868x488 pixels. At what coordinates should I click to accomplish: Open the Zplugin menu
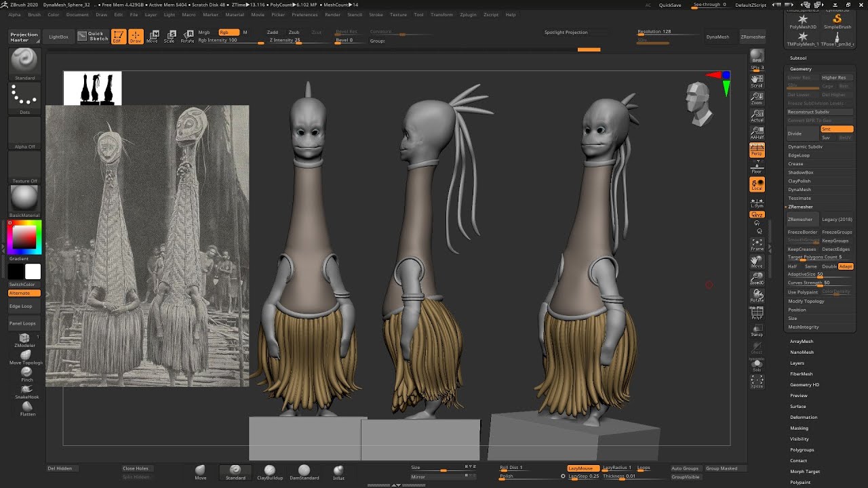point(468,14)
